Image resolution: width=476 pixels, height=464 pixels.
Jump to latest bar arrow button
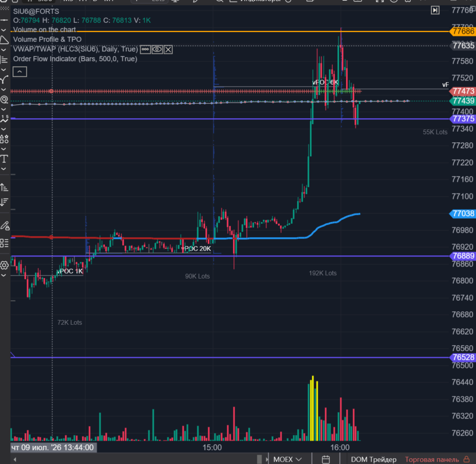(x=435, y=10)
